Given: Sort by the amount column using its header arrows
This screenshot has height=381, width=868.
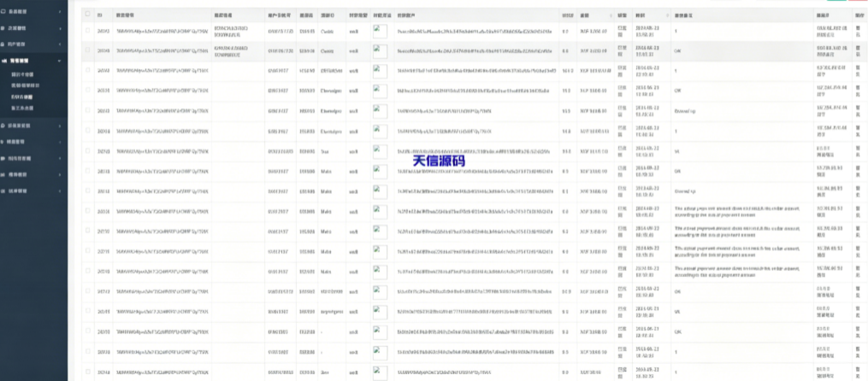Looking at the screenshot, I should [611, 15].
